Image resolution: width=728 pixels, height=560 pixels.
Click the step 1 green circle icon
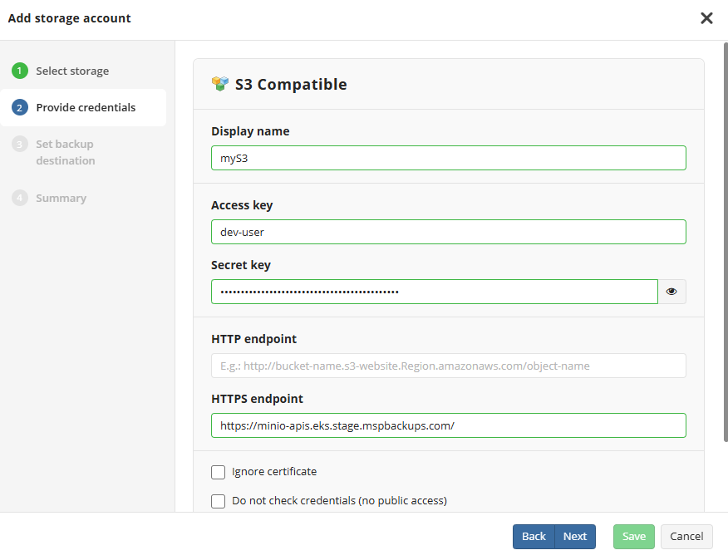point(20,71)
